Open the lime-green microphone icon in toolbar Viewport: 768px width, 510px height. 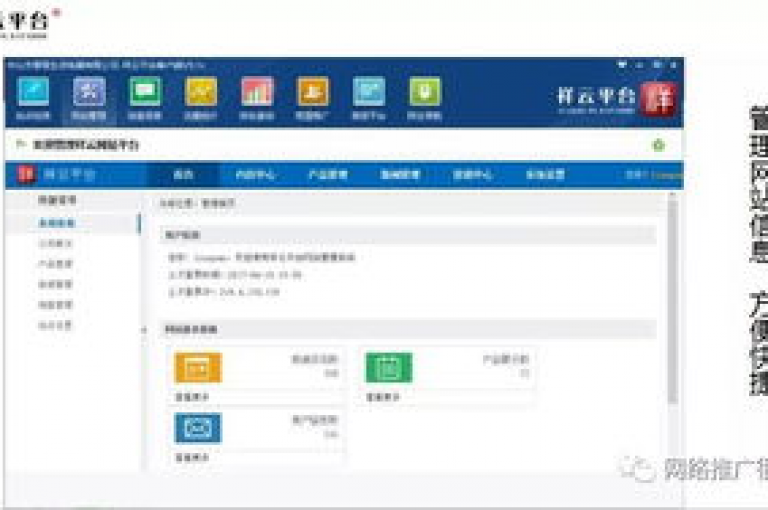(425, 92)
